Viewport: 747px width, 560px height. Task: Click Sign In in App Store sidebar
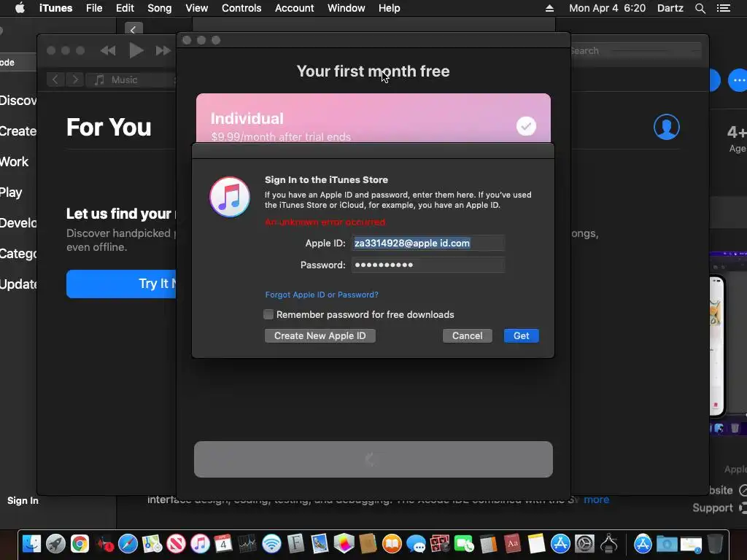click(23, 500)
